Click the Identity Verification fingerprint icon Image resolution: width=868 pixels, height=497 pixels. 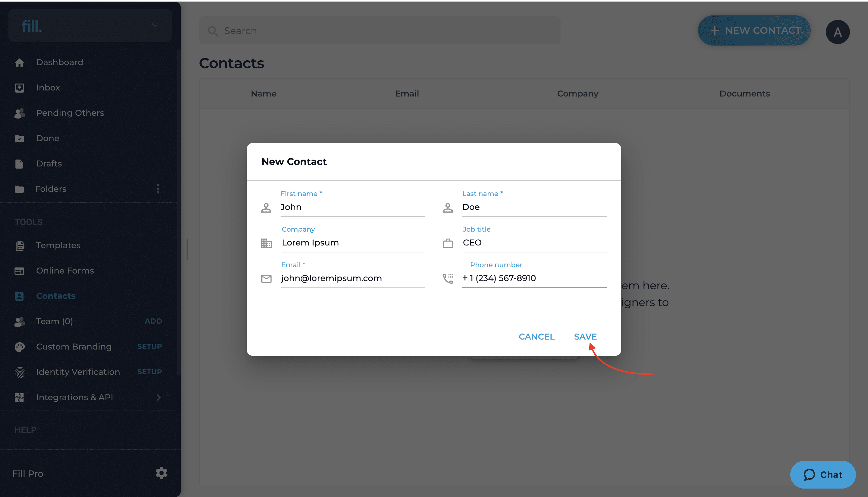20,372
